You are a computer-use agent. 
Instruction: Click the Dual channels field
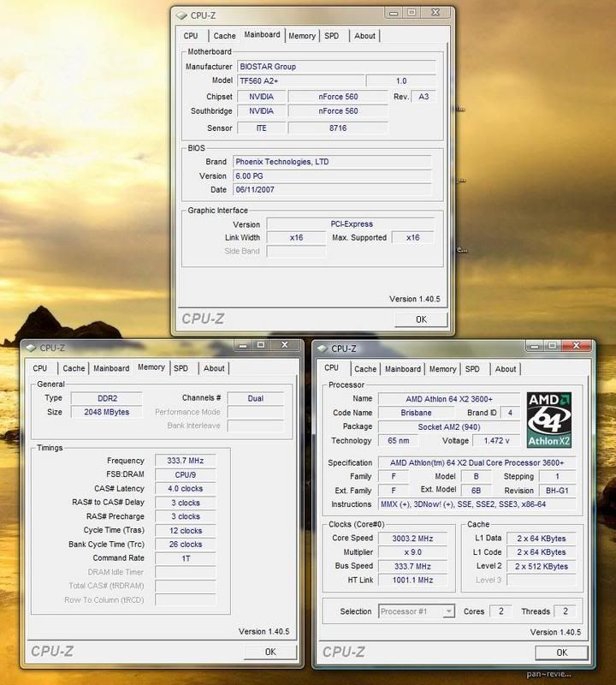tap(256, 398)
